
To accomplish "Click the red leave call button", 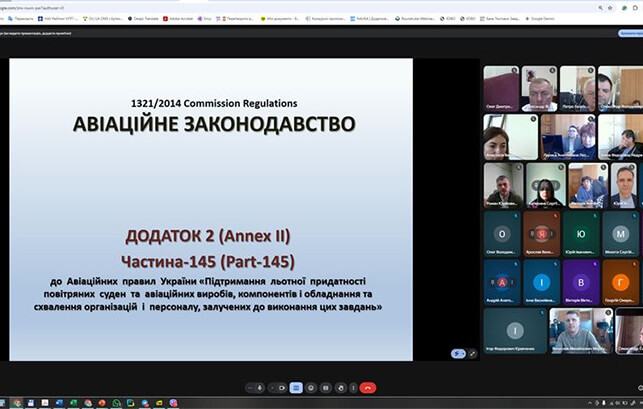I will click(368, 388).
